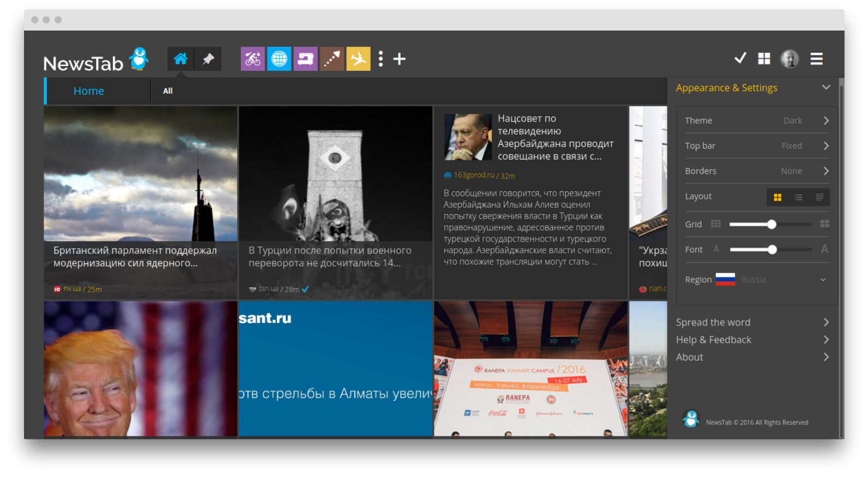Adjust the Font size slider handle

pyautogui.click(x=772, y=249)
